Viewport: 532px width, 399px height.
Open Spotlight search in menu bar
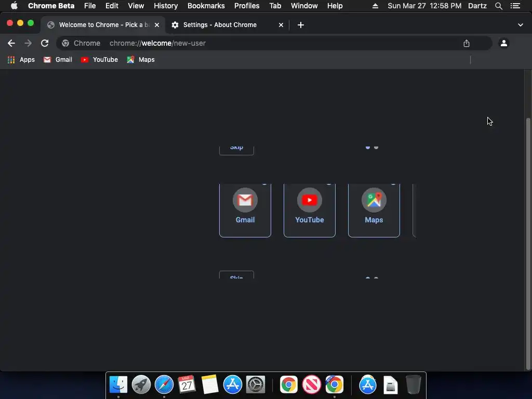pos(498,6)
